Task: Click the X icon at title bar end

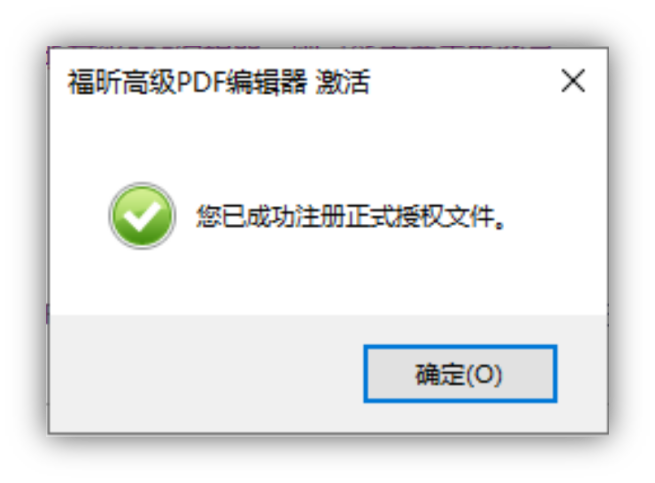Action: click(573, 81)
